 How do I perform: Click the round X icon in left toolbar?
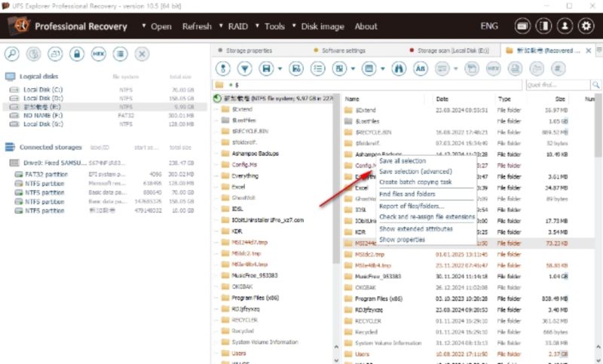142,54
